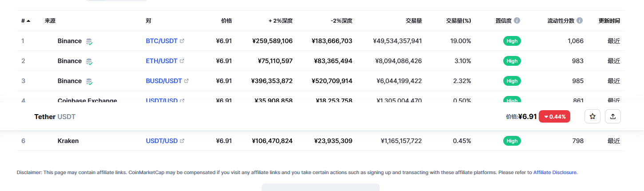644x191 pixels.
Task: Sort by the 价格 column header
Action: [226, 20]
